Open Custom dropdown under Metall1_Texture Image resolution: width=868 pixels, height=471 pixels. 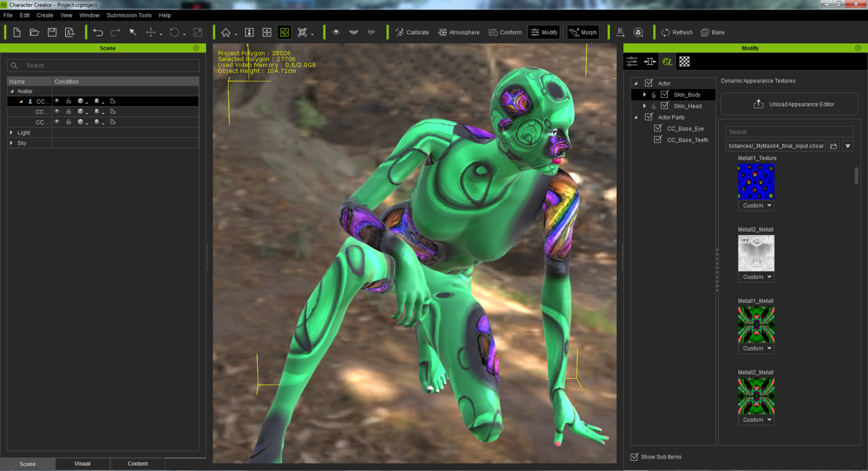[x=756, y=206]
